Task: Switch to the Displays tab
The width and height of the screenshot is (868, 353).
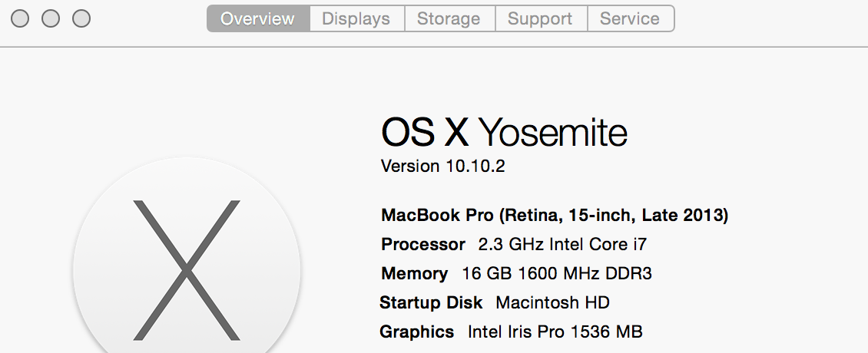Action: [356, 19]
